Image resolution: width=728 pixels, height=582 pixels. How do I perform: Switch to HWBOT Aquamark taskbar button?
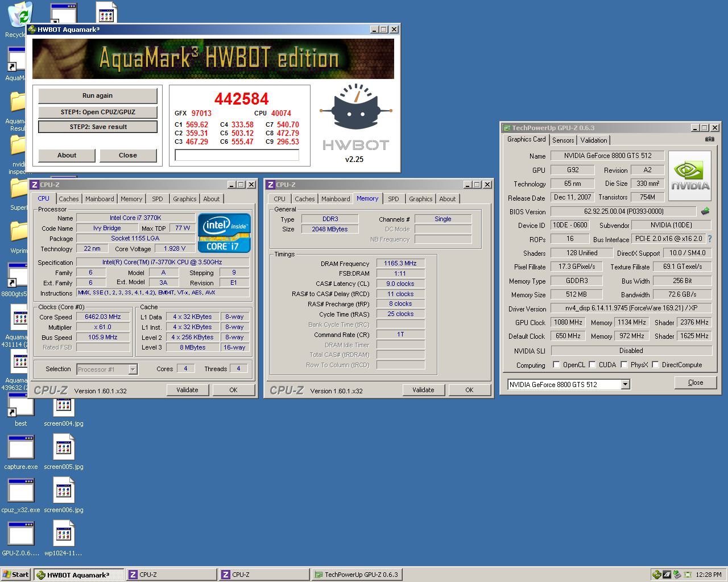pyautogui.click(x=78, y=575)
